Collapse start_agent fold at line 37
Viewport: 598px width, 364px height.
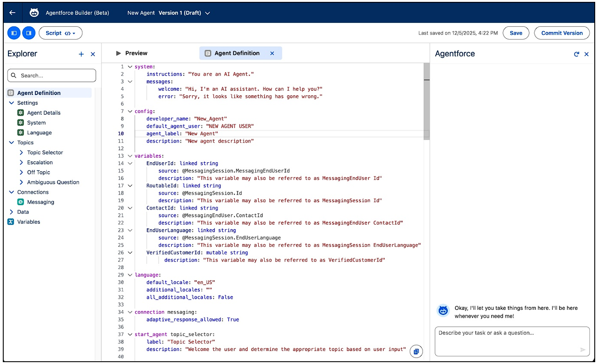click(130, 335)
